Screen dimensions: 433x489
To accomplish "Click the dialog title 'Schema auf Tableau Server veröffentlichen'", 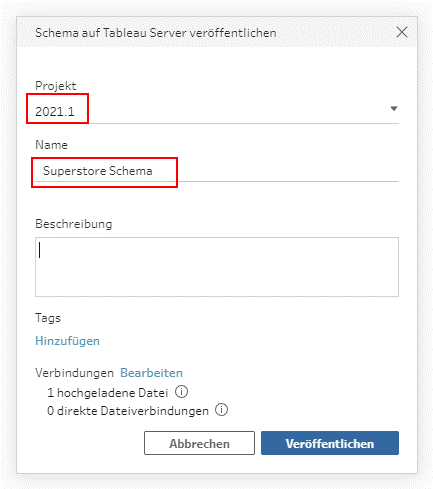I will coord(156,33).
